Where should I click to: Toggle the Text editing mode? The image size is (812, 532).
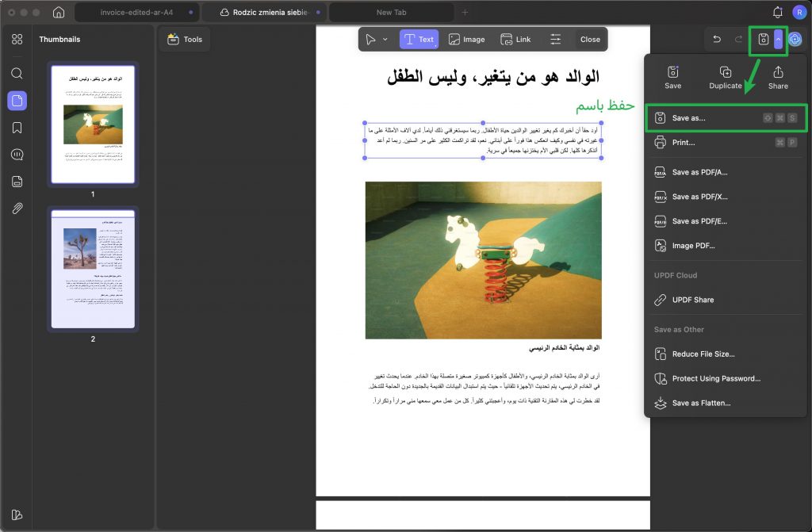[419, 40]
